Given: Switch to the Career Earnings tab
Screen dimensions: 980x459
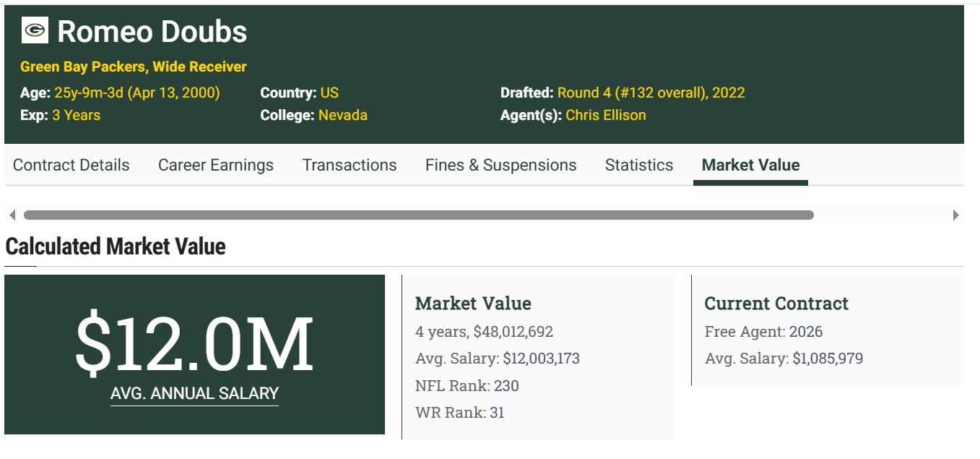Looking at the screenshot, I should coord(216,165).
